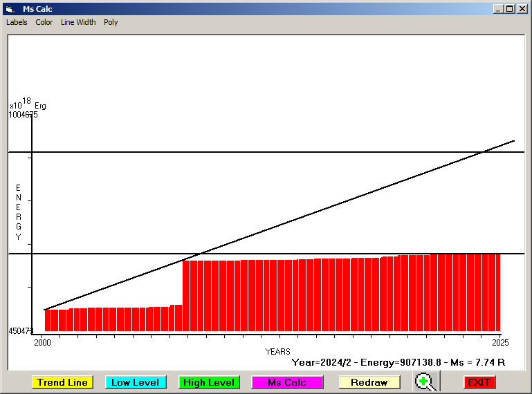Click the magnifier zoom-in icon
Viewport: 532px width, 394px height.
[426, 382]
